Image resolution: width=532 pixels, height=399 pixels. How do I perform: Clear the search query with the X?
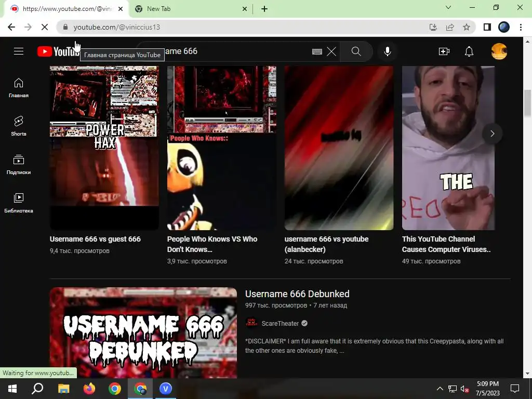331,51
